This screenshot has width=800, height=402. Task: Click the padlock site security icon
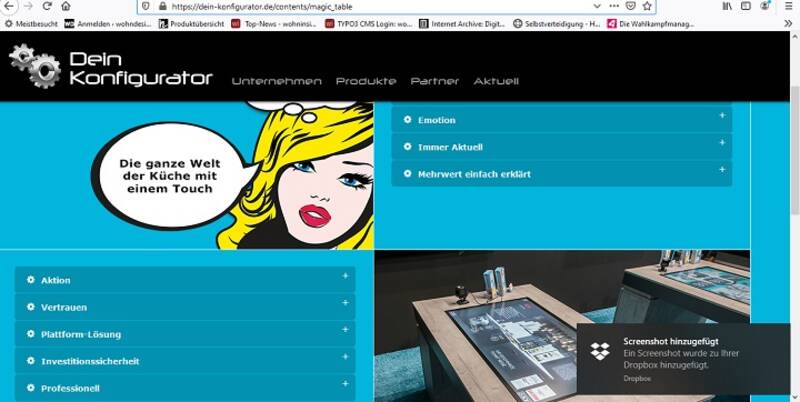pos(162,7)
